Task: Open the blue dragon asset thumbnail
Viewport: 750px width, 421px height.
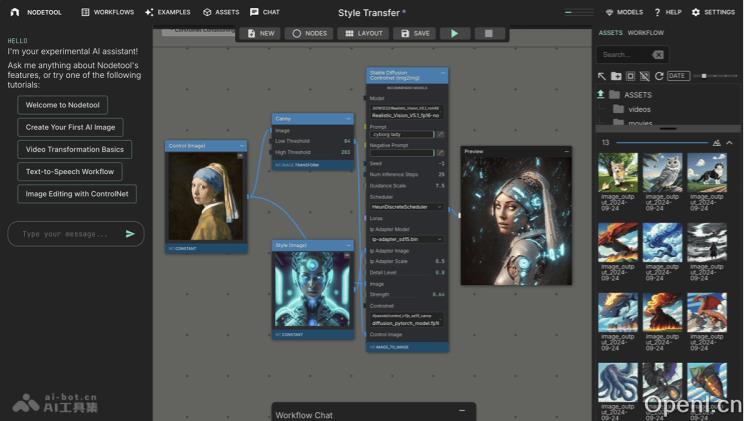Action: click(662, 243)
